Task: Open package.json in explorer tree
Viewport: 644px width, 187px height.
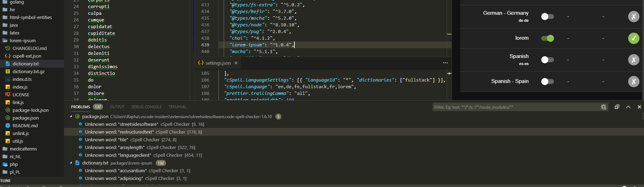Action: pyautogui.click(x=26, y=118)
